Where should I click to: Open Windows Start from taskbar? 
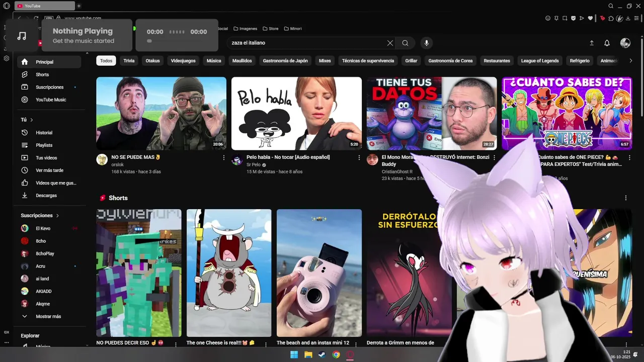[294, 354]
